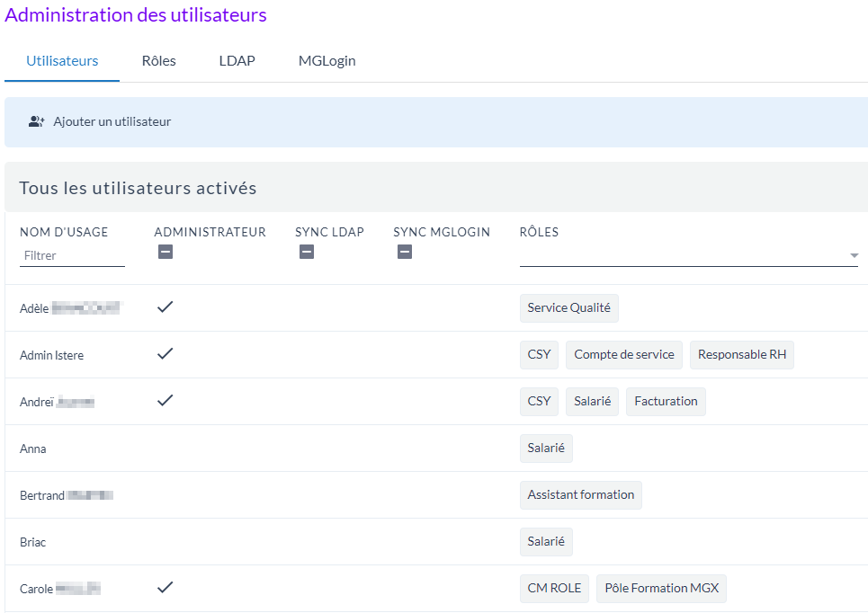868x613 pixels.
Task: Click administrator checkmark for Adèle
Action: tap(165, 307)
